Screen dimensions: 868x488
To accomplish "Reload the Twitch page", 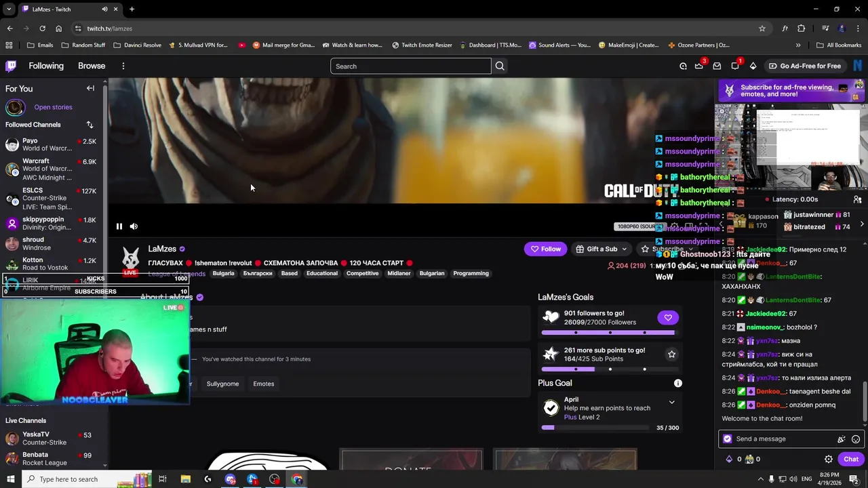I will pyautogui.click(x=42, y=28).
